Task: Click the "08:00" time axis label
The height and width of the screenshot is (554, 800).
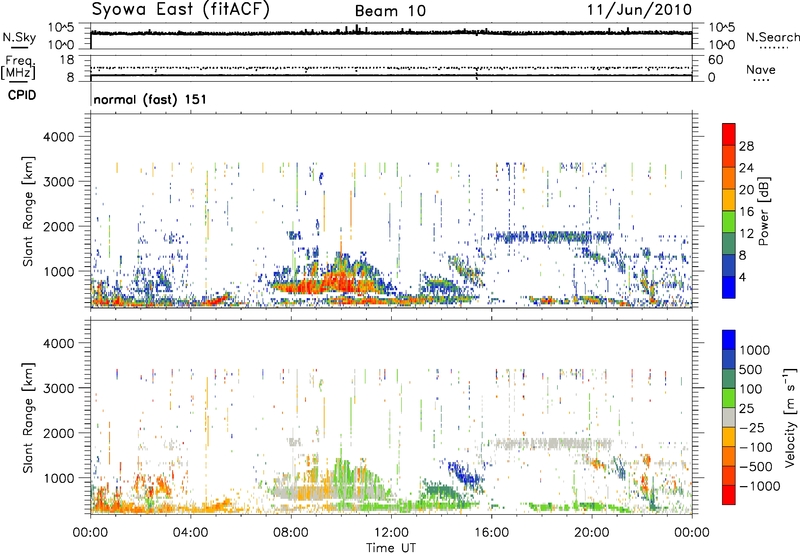Action: click(x=291, y=532)
